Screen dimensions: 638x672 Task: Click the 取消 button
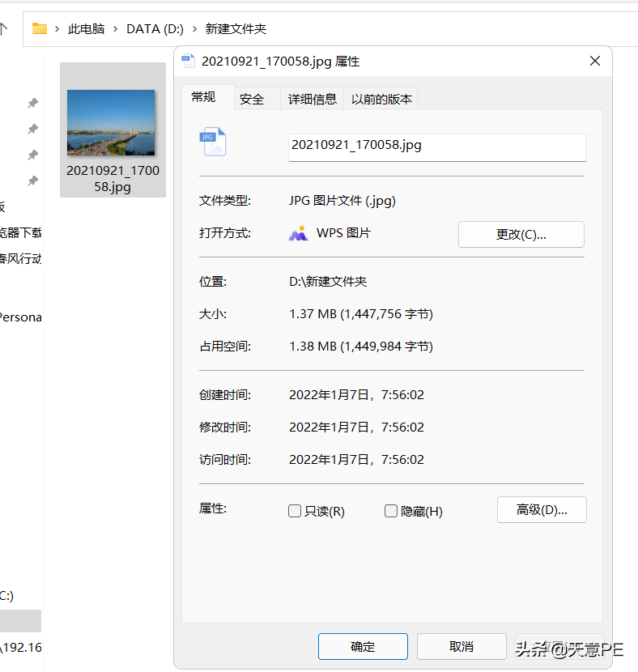pos(461,646)
